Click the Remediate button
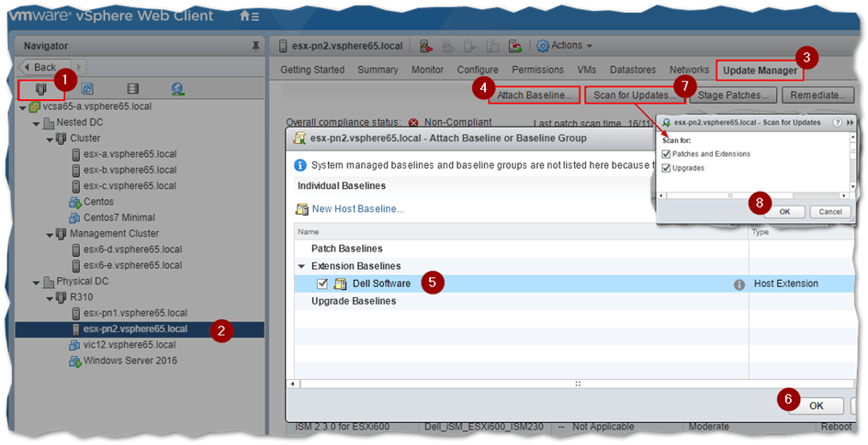 click(817, 95)
